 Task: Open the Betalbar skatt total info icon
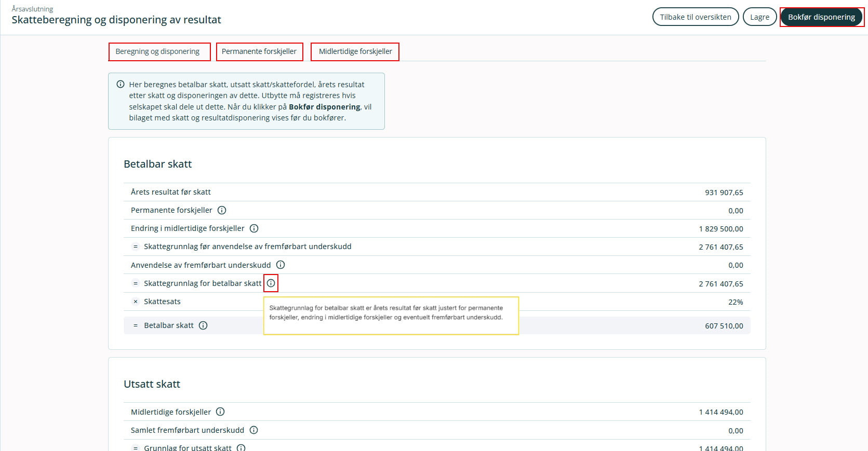203,325
